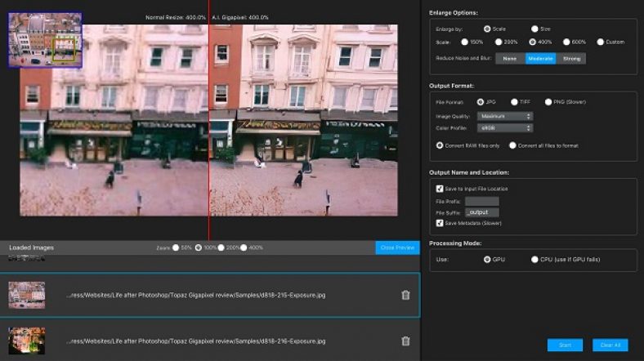Viewport: 644px width, 361px height.
Task: Select the d818-215-Exposure.jpg thumbnail
Action: coord(27,295)
